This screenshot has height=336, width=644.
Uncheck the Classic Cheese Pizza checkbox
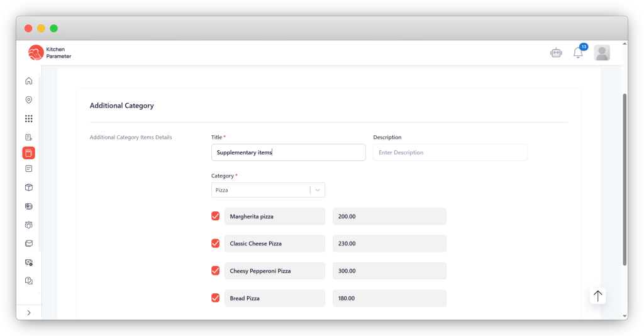pos(216,244)
